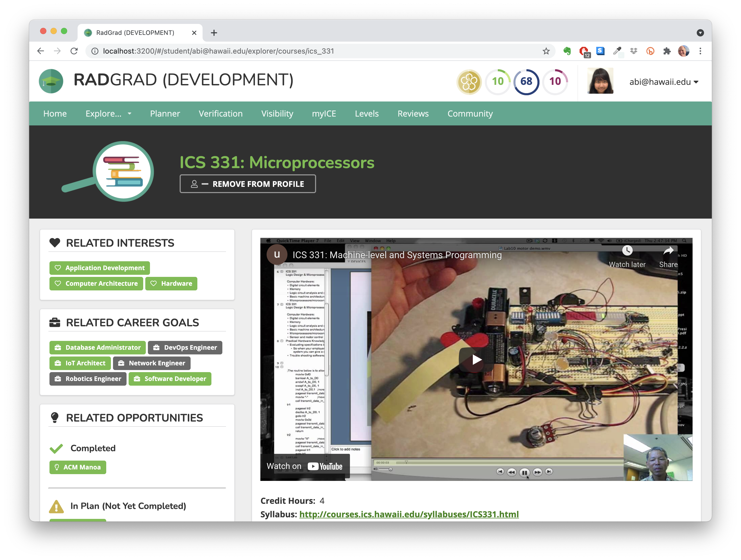741x560 pixels.
Task: Expand the Explore... dropdown menu
Action: coord(108,113)
